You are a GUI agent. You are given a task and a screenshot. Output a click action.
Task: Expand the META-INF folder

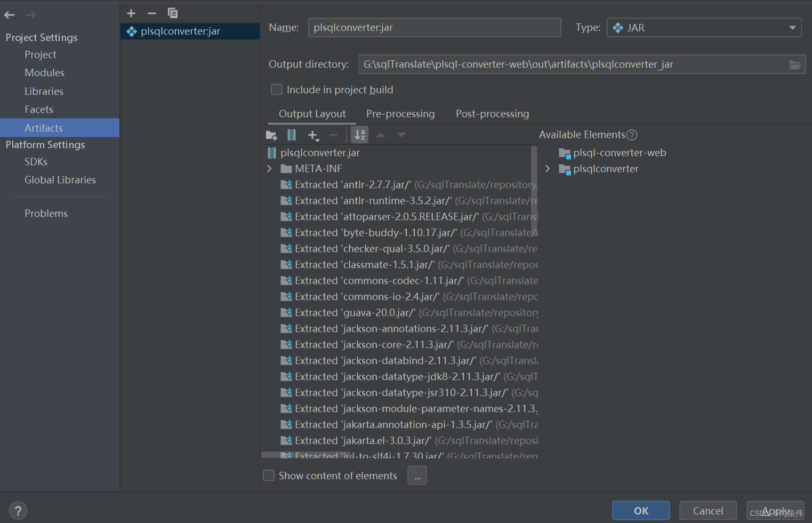269,168
